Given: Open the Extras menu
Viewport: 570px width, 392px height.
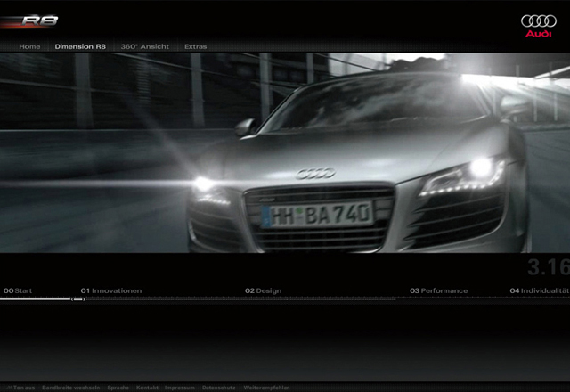Looking at the screenshot, I should tap(195, 46).
